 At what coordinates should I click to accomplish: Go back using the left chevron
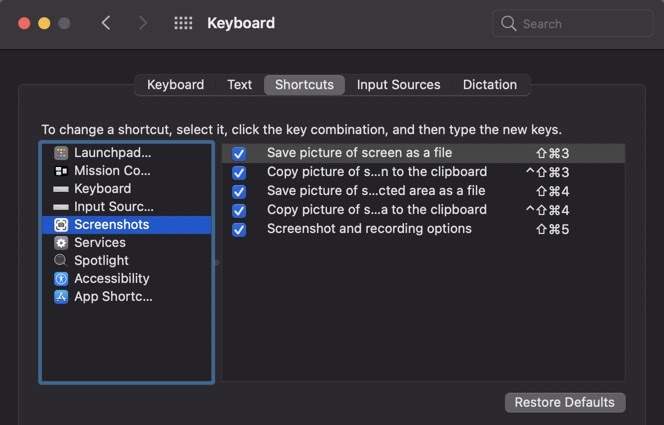(x=106, y=23)
